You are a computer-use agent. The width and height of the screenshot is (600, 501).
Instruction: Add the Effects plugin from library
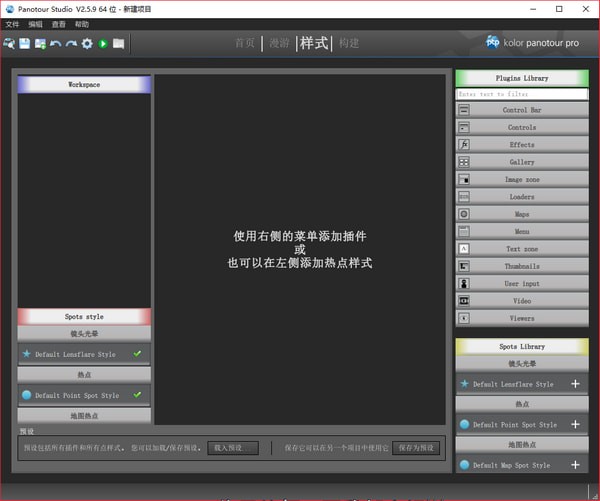click(521, 145)
